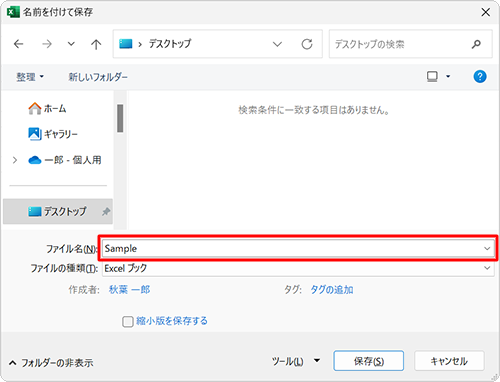Viewport: 500px width, 382px height.
Task: Enable the 縮小版を保存する checkbox
Action: coord(128,322)
